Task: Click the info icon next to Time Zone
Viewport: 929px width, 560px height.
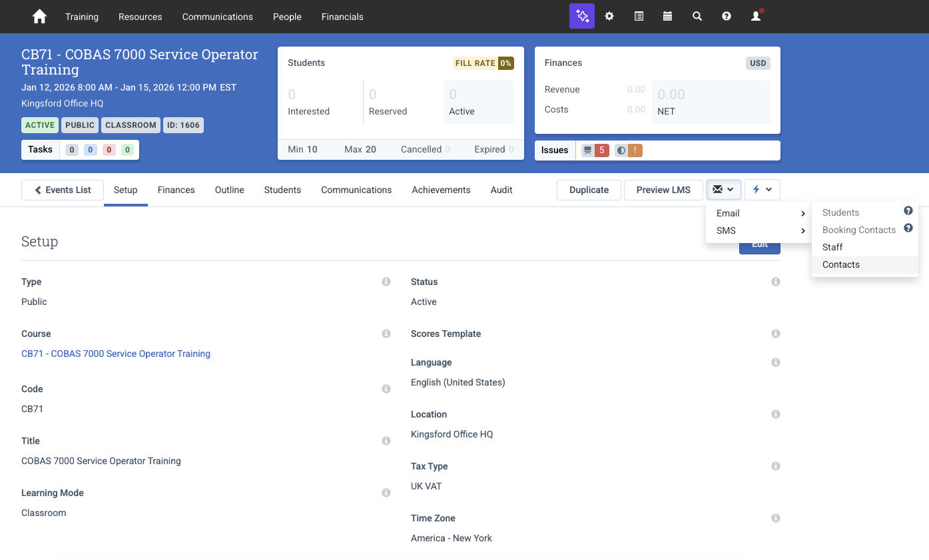Action: 776,518
